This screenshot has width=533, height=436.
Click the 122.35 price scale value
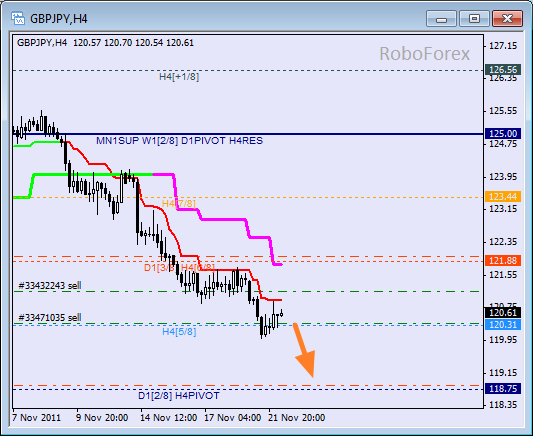[503, 242]
